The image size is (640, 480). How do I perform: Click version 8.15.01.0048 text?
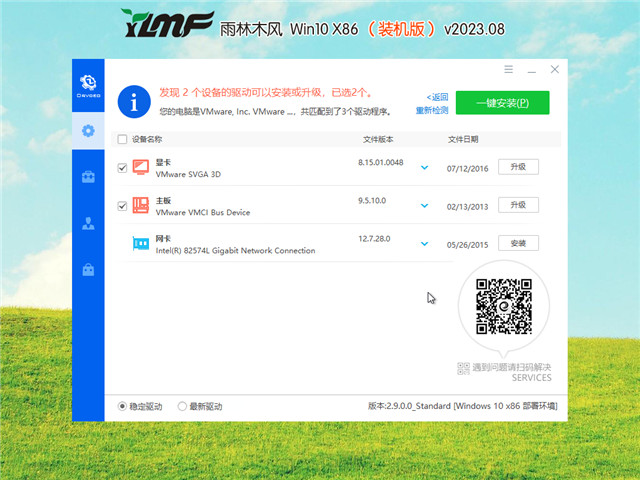coord(381,162)
